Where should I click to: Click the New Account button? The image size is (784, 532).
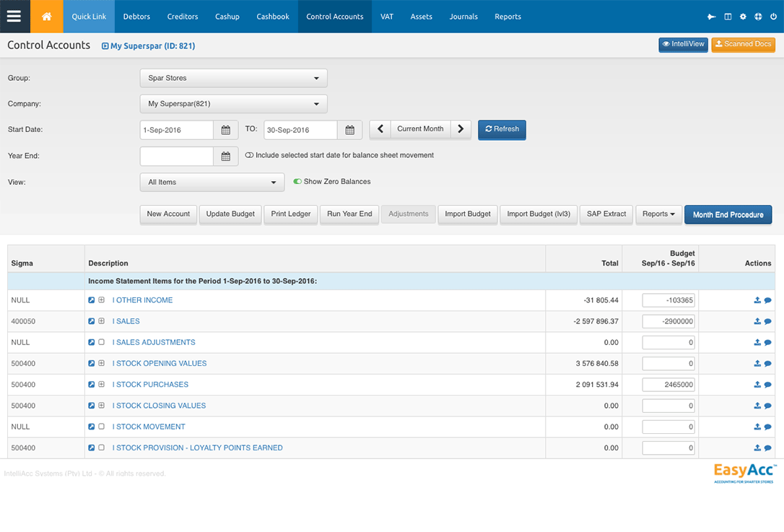[x=168, y=214]
